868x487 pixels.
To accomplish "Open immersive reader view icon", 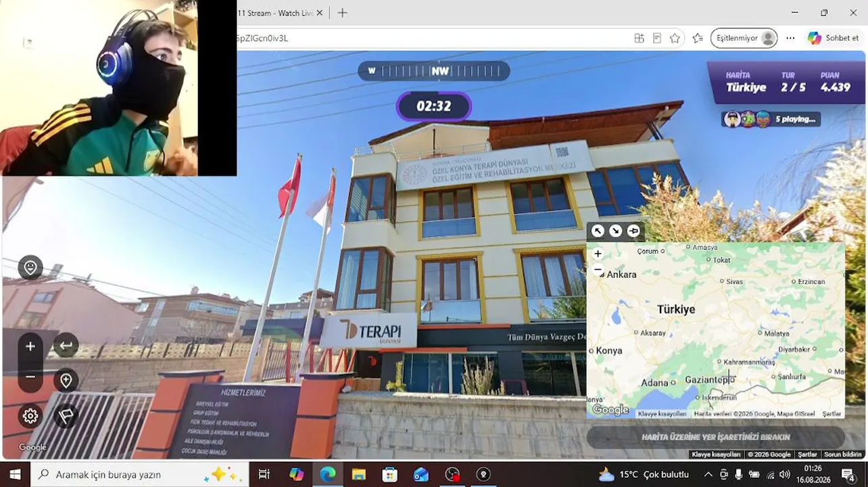I will (x=657, y=39).
